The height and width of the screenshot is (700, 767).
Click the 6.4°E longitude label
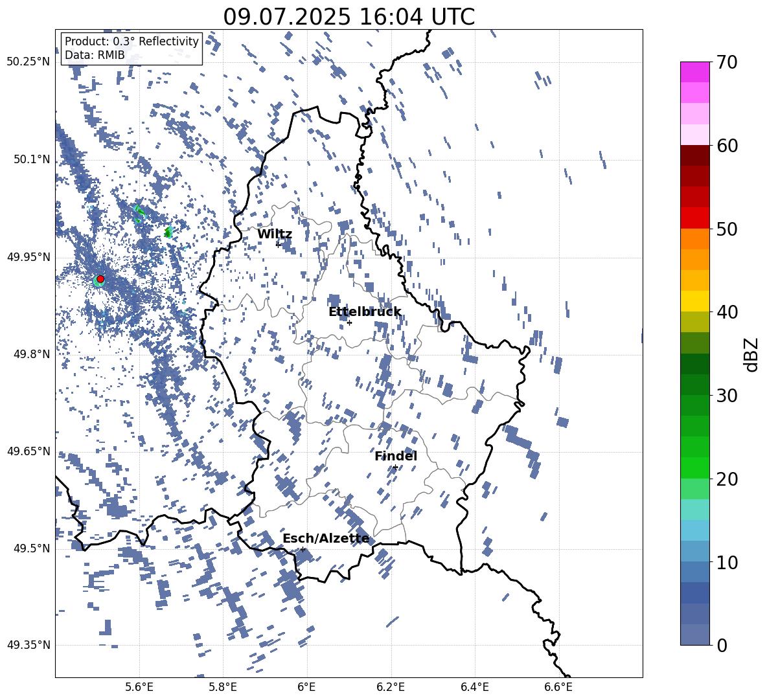point(475,687)
